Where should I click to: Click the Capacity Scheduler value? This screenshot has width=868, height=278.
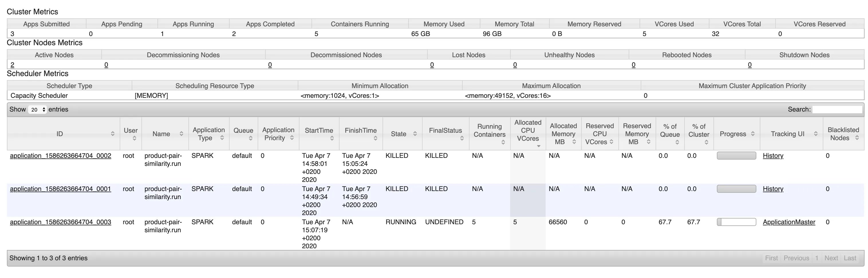click(39, 96)
